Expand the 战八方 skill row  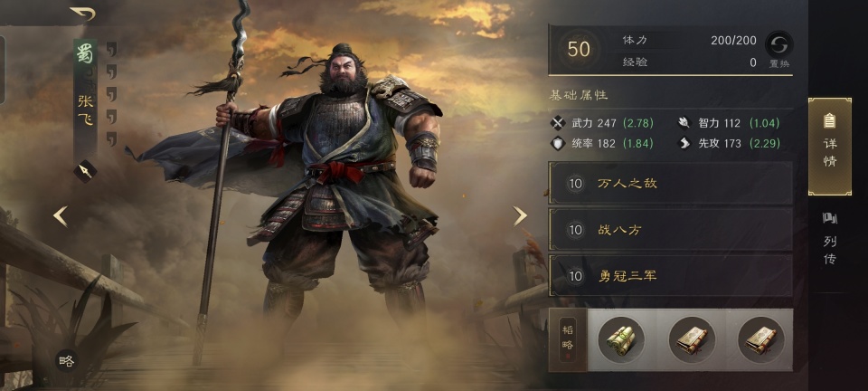[x=670, y=230]
